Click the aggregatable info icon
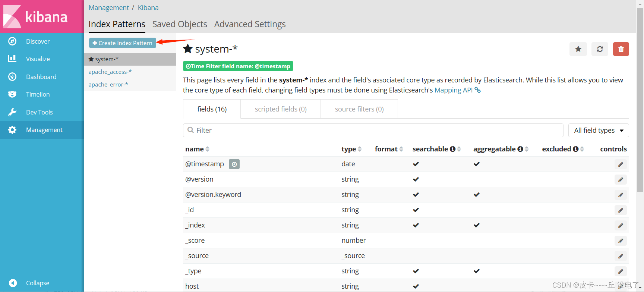 pyautogui.click(x=520, y=149)
